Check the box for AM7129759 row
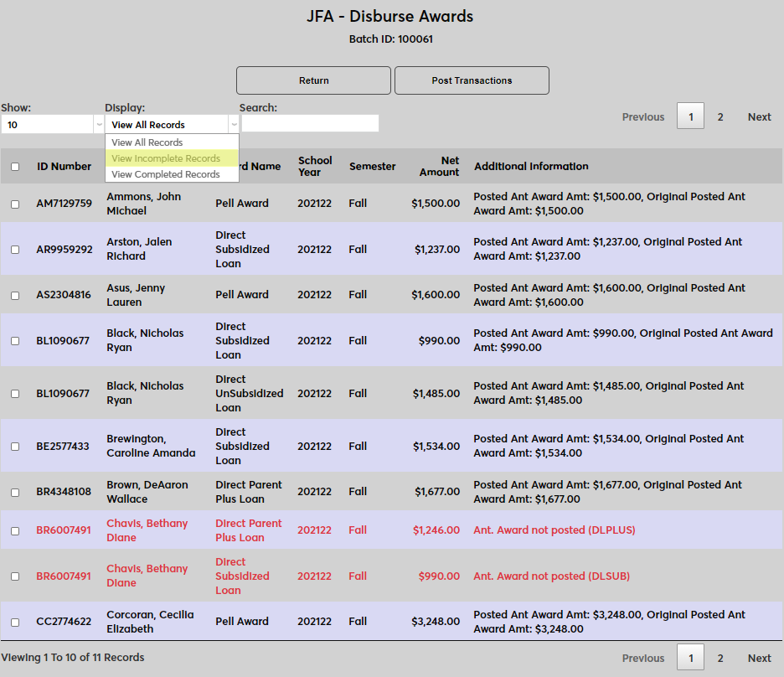The image size is (784, 677). point(15,204)
